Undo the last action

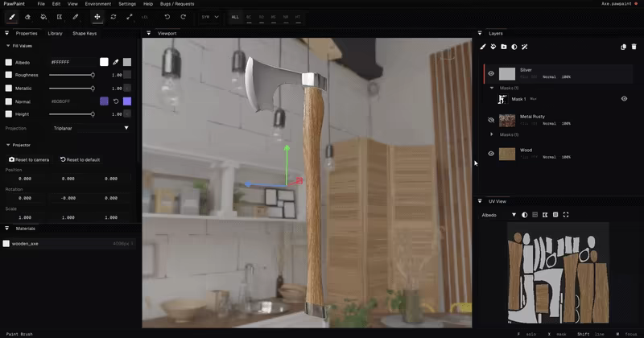pyautogui.click(x=167, y=17)
